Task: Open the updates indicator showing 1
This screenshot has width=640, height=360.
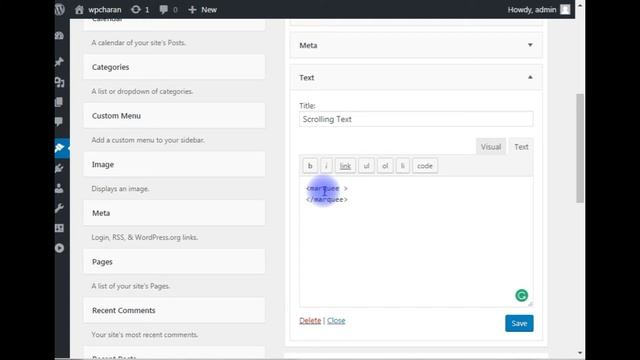Action: [x=140, y=9]
